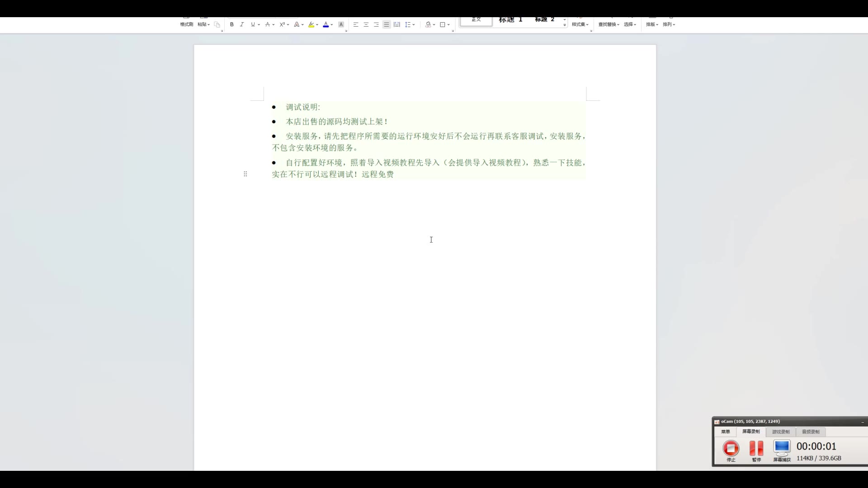Click the strikethrough icon
Viewport: 868px width, 488px height.
pos(268,24)
